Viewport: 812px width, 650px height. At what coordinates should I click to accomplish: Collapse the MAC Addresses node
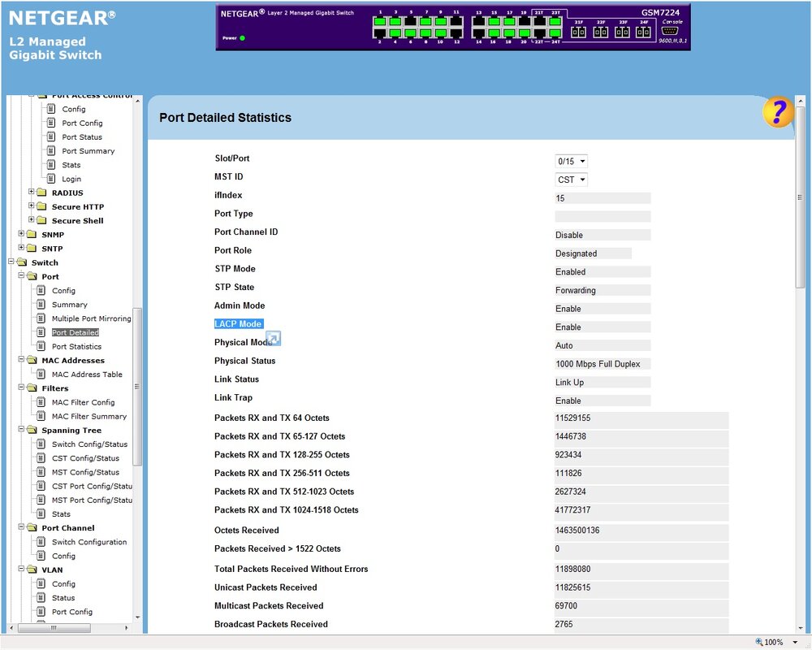(x=21, y=359)
